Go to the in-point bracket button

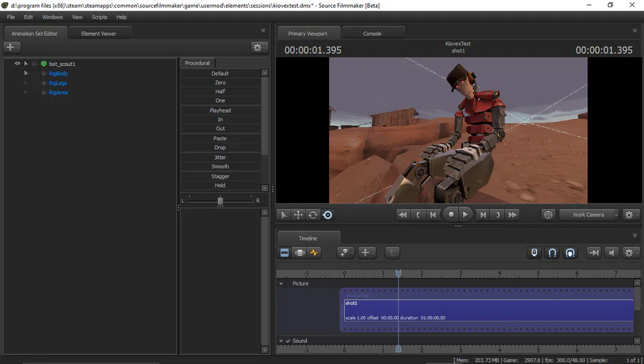(x=418, y=215)
